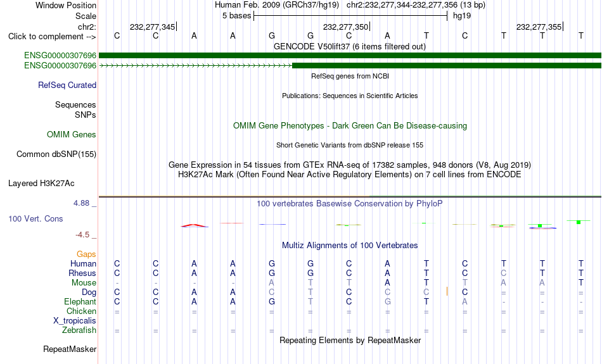
Task: Select the Elephant species row label
Action: point(80,301)
